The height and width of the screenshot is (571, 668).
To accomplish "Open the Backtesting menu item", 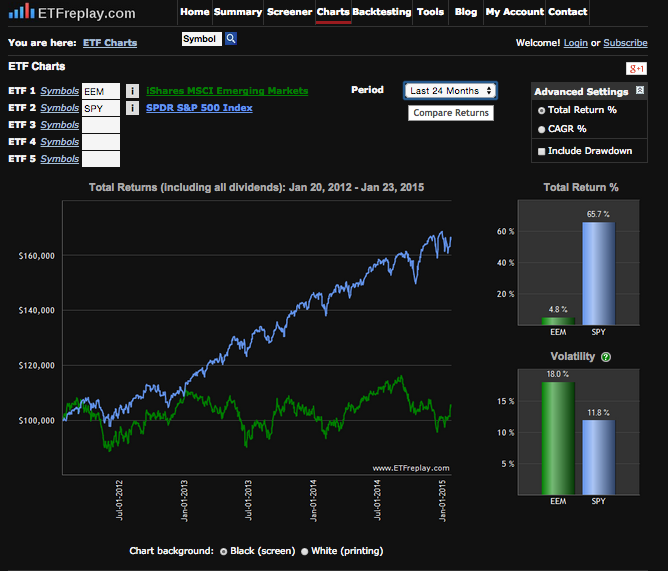I will 382,12.
